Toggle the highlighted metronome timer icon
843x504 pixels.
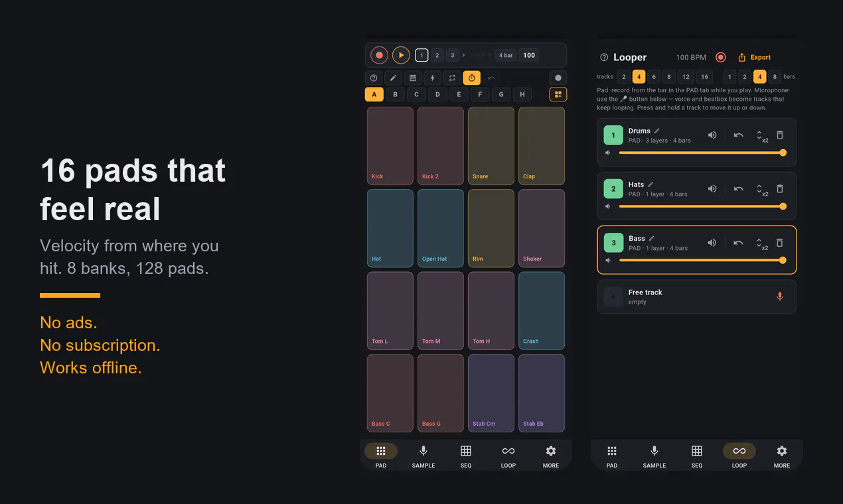pyautogui.click(x=472, y=78)
